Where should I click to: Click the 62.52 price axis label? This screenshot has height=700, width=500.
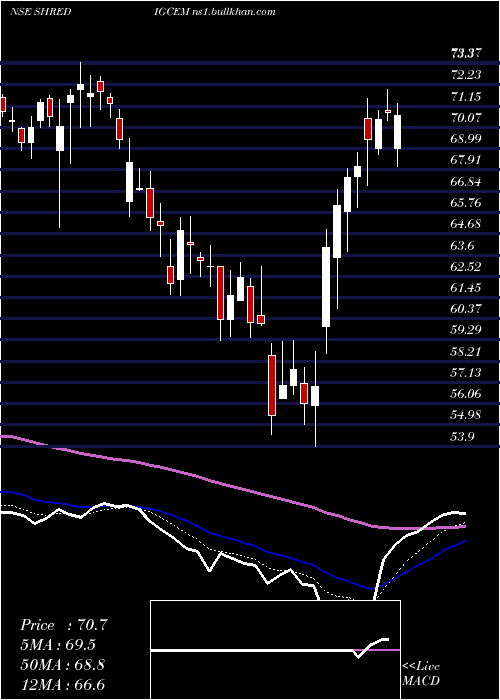click(466, 267)
